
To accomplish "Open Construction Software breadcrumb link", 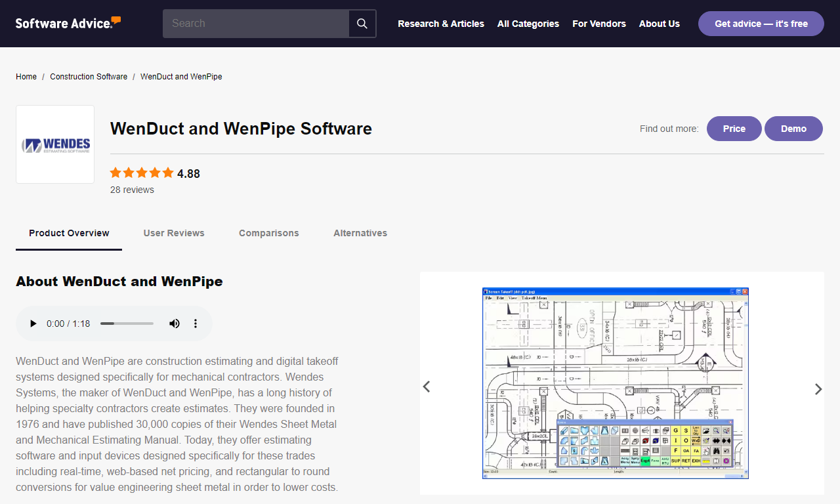I will click(89, 77).
